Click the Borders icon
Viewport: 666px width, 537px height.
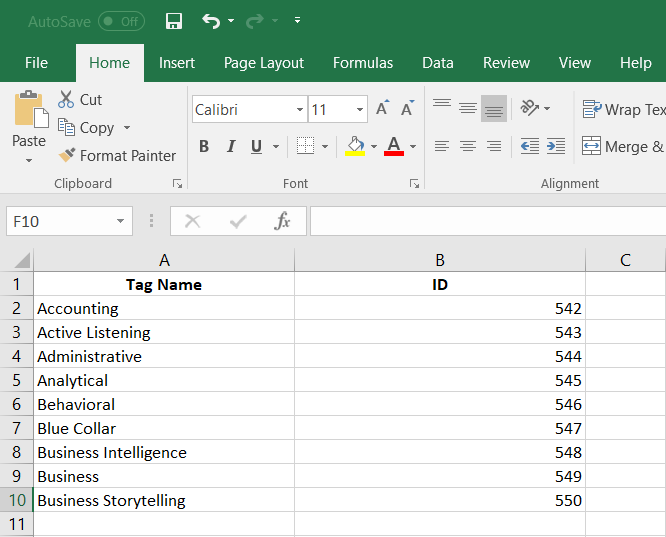click(x=305, y=146)
